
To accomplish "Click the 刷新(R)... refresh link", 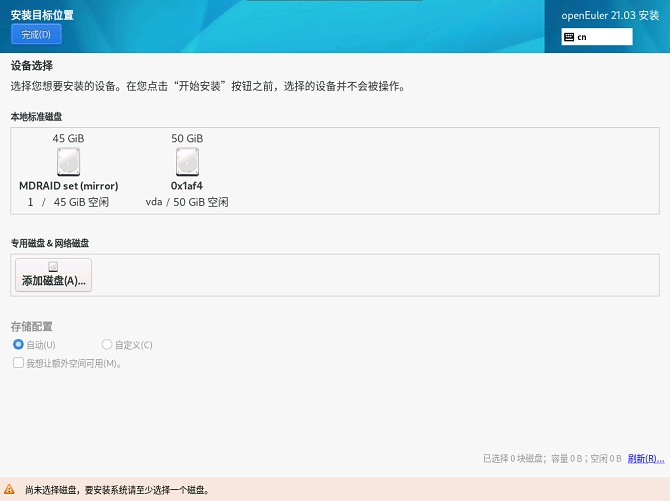I will pos(645,459).
